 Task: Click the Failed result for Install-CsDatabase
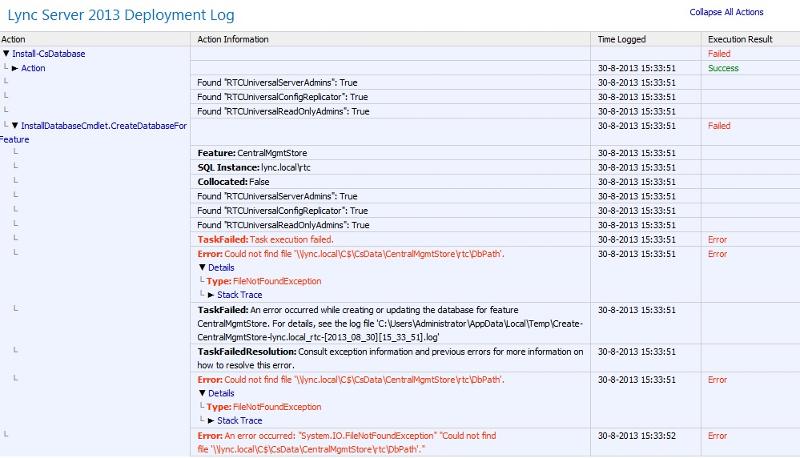click(x=719, y=54)
